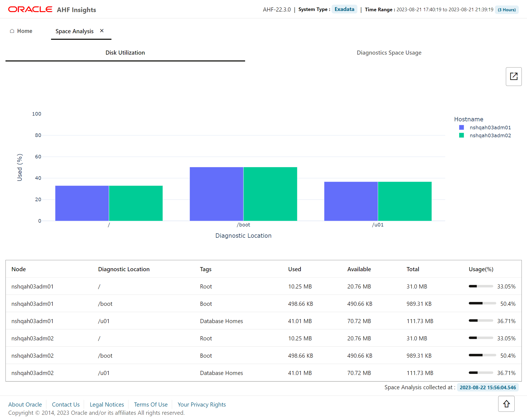Screen dimensions: 527x420
Task: Click the (3 Hours) time range badge
Action: click(x=507, y=10)
